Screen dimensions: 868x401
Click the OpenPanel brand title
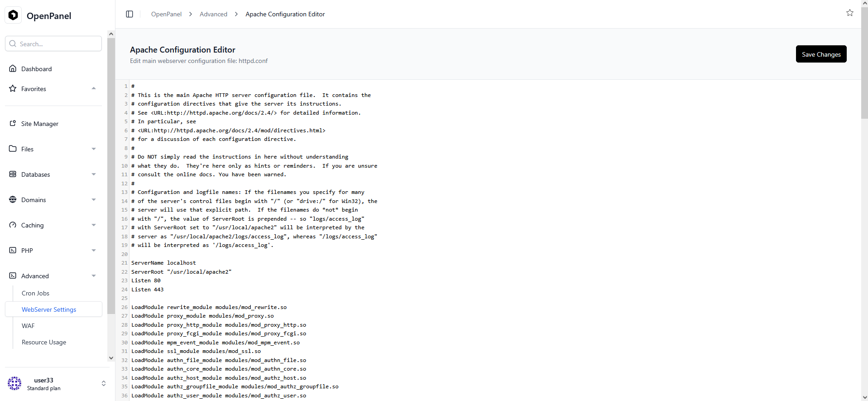tap(49, 16)
